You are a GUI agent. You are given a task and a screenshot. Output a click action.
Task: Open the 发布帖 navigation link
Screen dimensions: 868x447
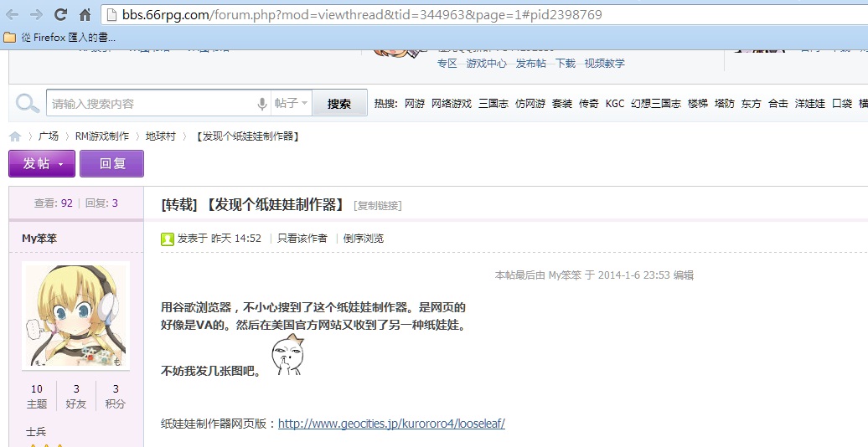pos(531,64)
